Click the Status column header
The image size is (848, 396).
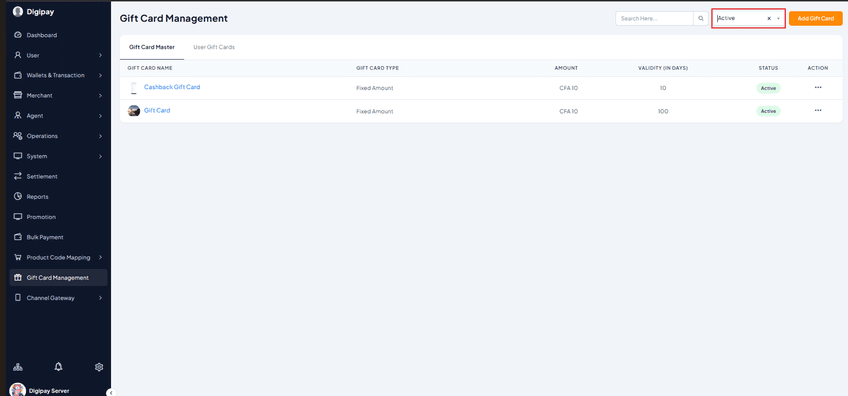768,68
